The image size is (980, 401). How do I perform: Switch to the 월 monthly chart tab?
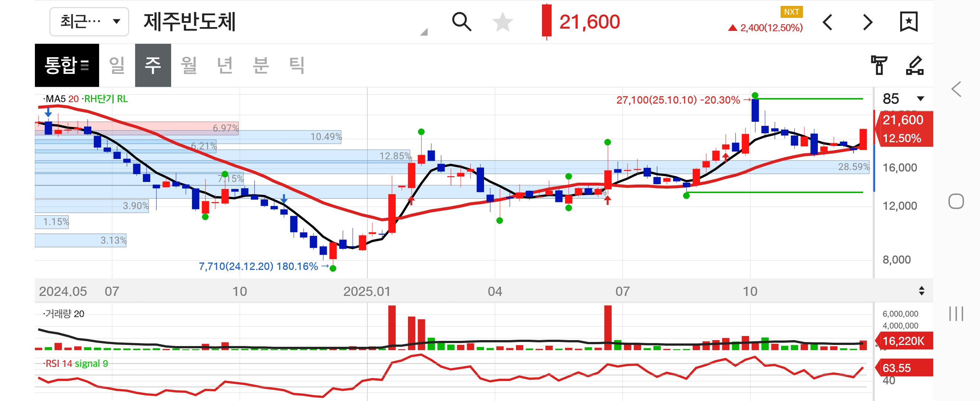[x=189, y=65]
